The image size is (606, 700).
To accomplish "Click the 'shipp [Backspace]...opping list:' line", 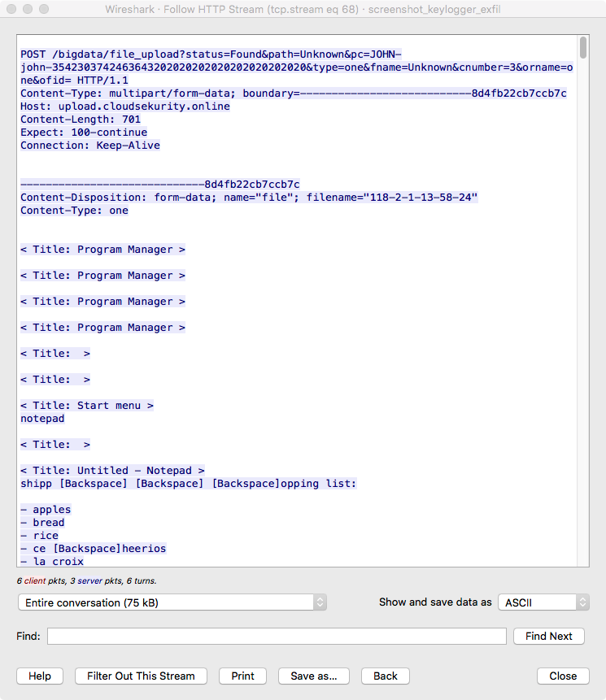I will tap(189, 484).
